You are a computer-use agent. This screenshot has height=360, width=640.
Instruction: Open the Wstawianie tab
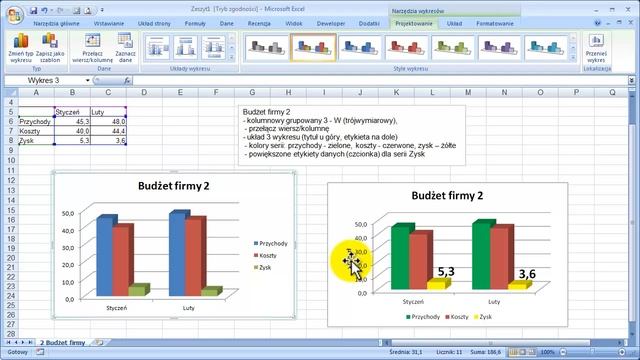(x=109, y=24)
